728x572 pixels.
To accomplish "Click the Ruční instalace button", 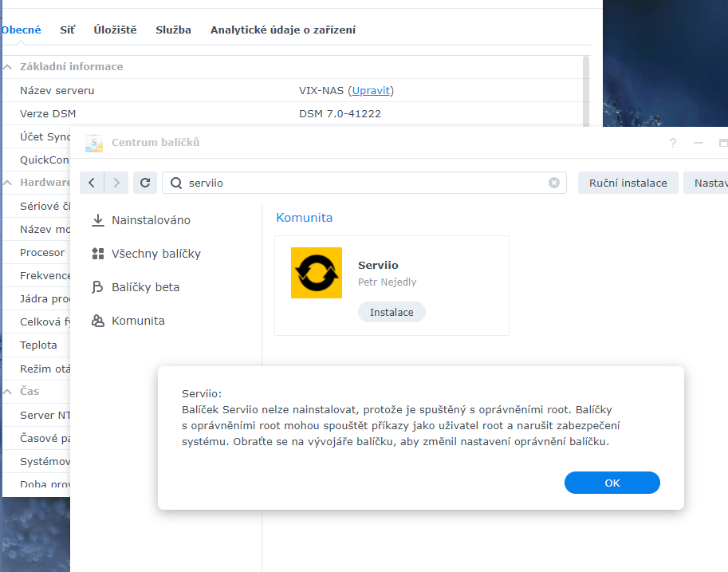I will (628, 183).
